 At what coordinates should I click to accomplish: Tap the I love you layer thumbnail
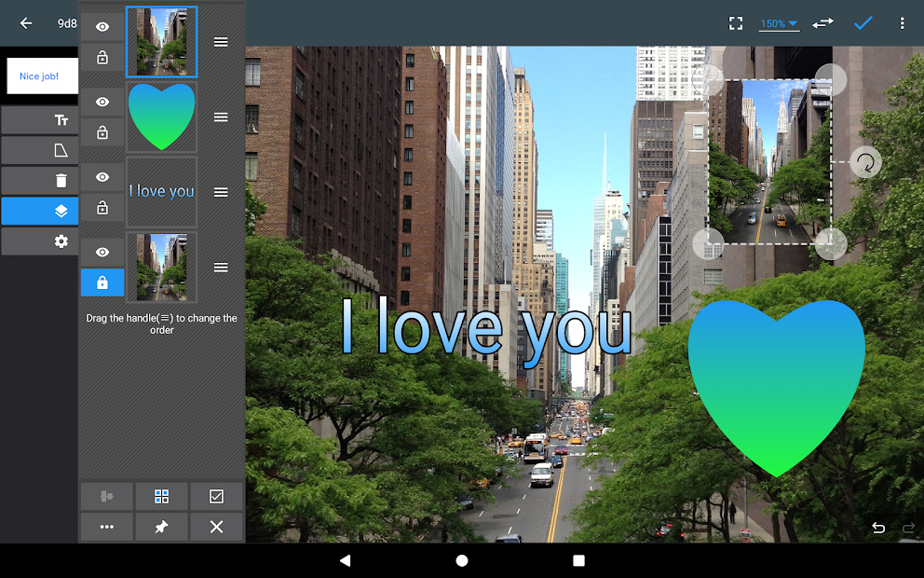point(161,191)
